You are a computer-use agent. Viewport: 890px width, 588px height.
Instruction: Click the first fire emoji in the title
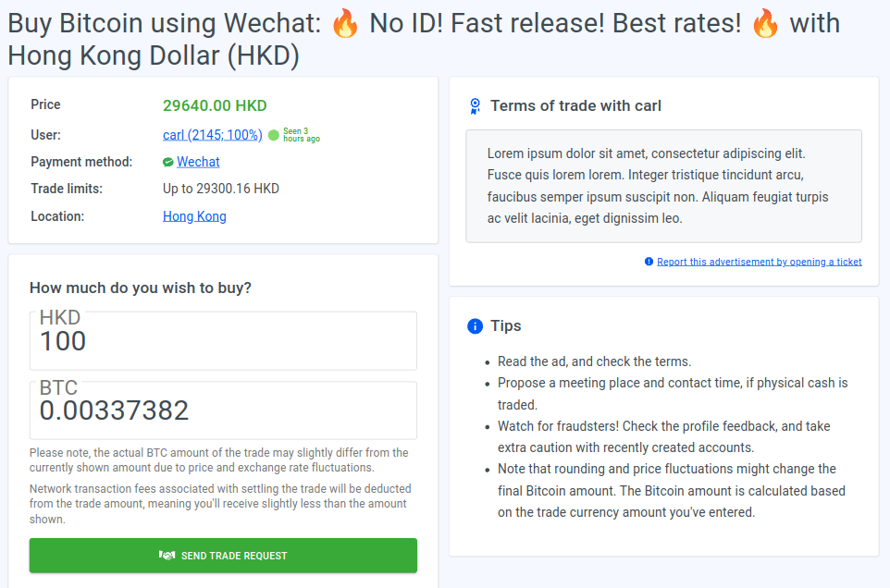click(x=345, y=24)
